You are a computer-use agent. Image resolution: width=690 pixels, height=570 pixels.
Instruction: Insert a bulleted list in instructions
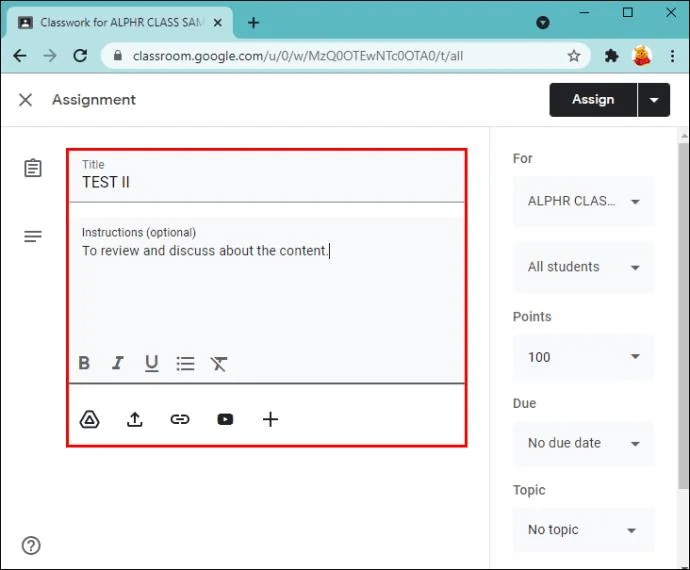coord(185,364)
